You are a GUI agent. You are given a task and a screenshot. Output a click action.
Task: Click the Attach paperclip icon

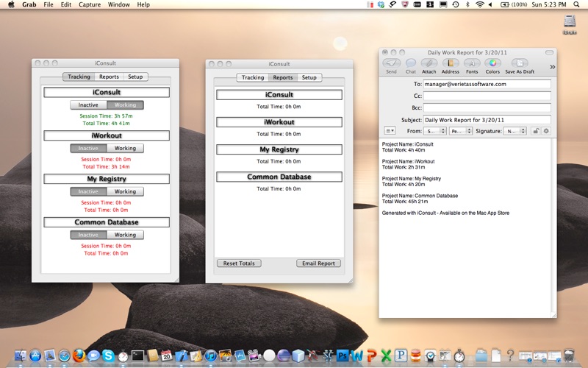coord(429,63)
